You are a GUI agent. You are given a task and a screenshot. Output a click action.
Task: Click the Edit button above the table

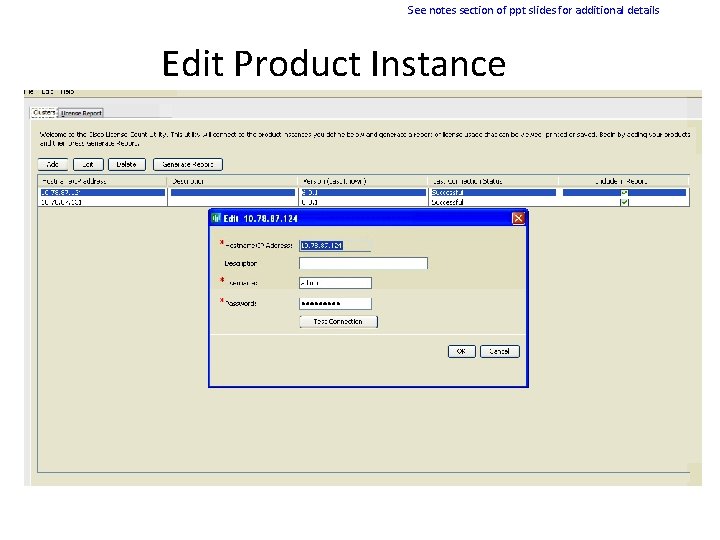coord(88,164)
